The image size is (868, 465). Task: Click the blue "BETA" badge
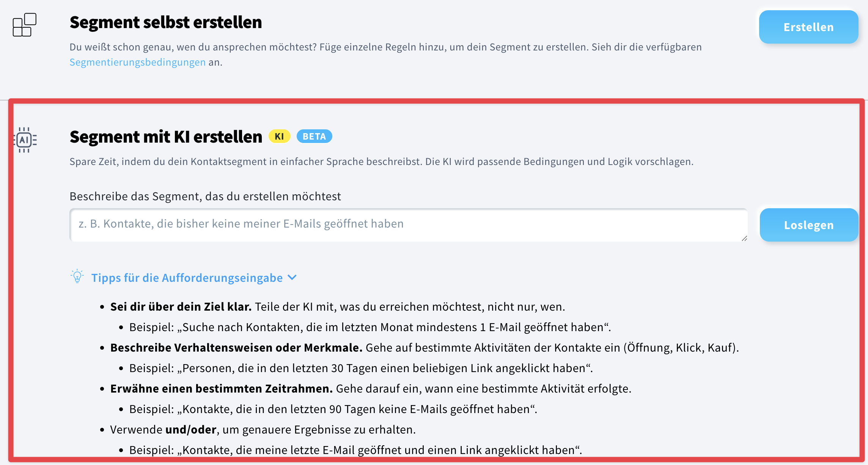[x=314, y=136]
